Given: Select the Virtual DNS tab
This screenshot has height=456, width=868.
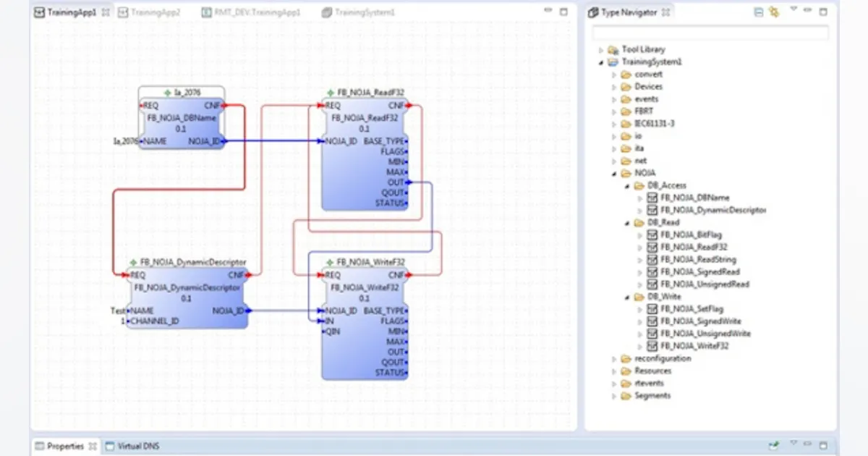Looking at the screenshot, I should coord(132,446).
